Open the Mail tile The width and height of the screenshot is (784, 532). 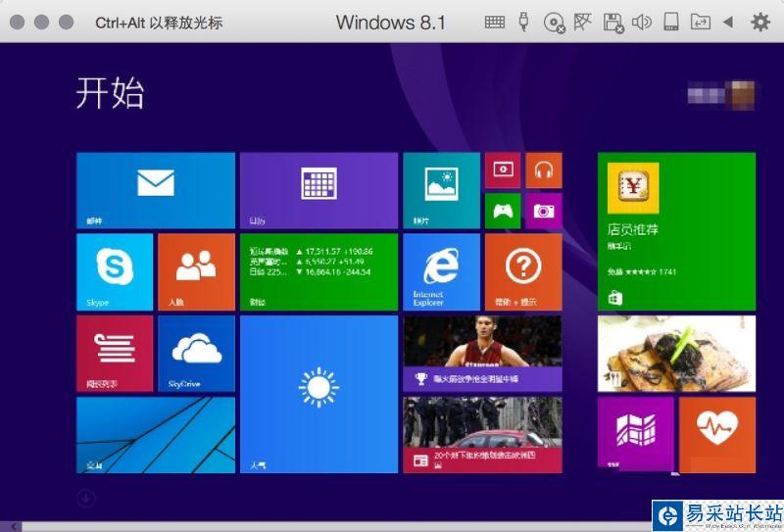coord(156,190)
